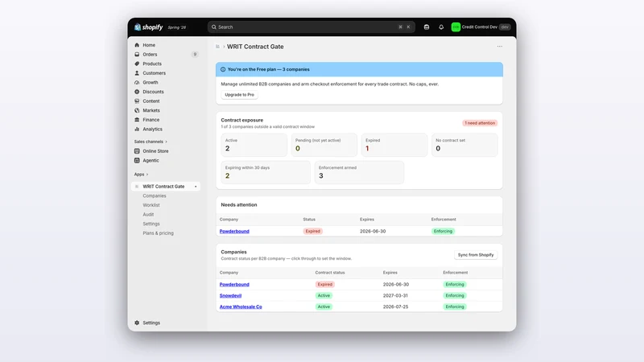
Task: Focus the Search field in the top bar
Action: coord(311,27)
